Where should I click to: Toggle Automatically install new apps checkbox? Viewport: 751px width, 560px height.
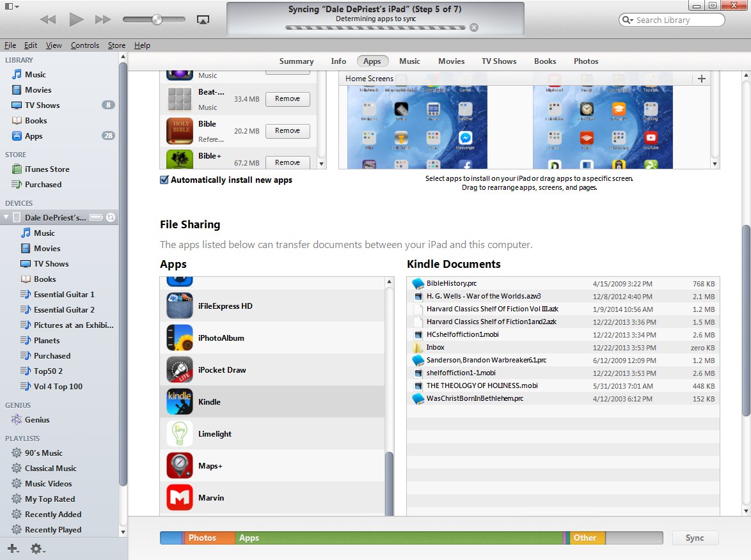164,180
